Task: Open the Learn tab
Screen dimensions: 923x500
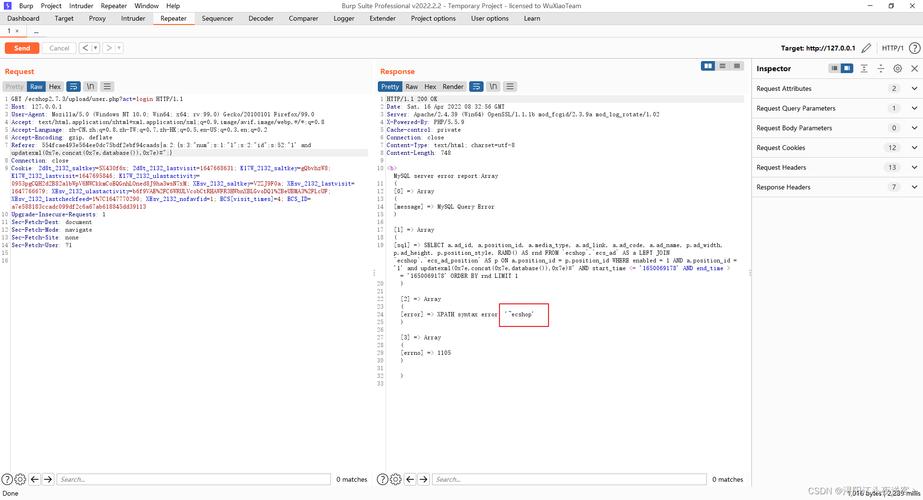Action: click(x=532, y=18)
